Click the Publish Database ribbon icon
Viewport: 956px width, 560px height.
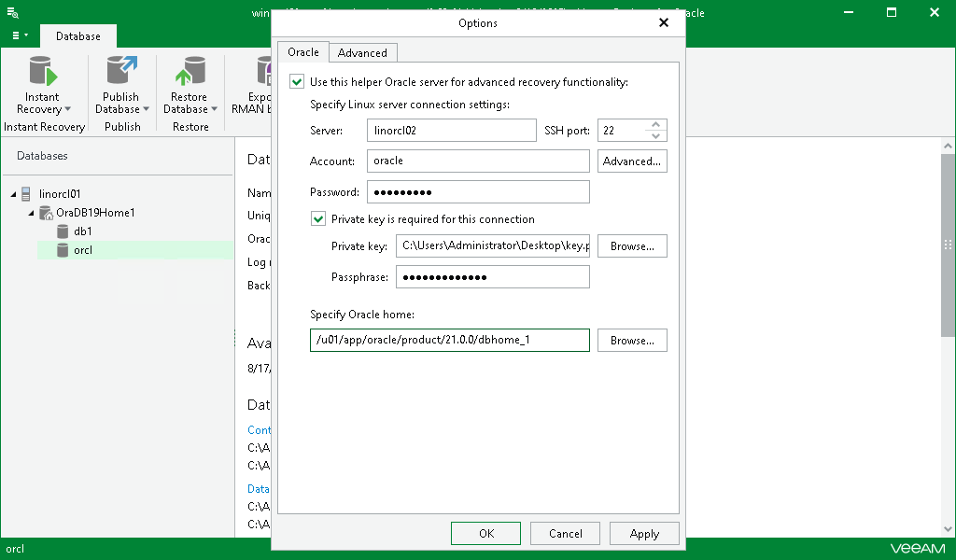click(121, 75)
